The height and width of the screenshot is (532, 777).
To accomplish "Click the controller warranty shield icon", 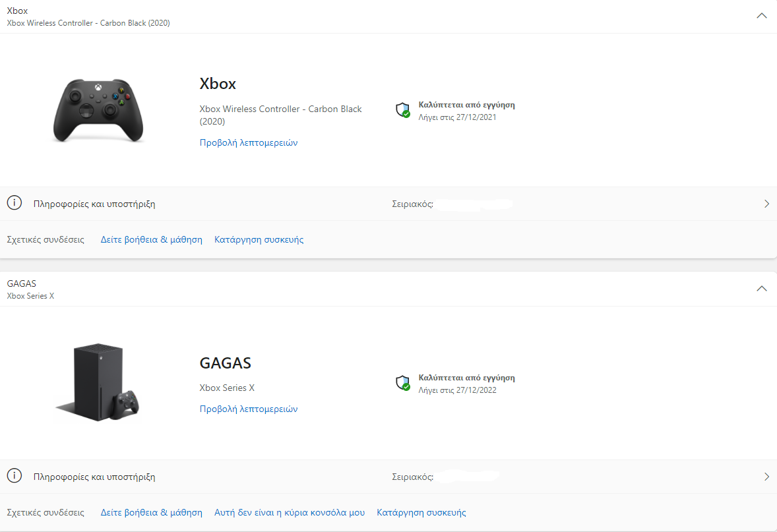I will [403, 110].
